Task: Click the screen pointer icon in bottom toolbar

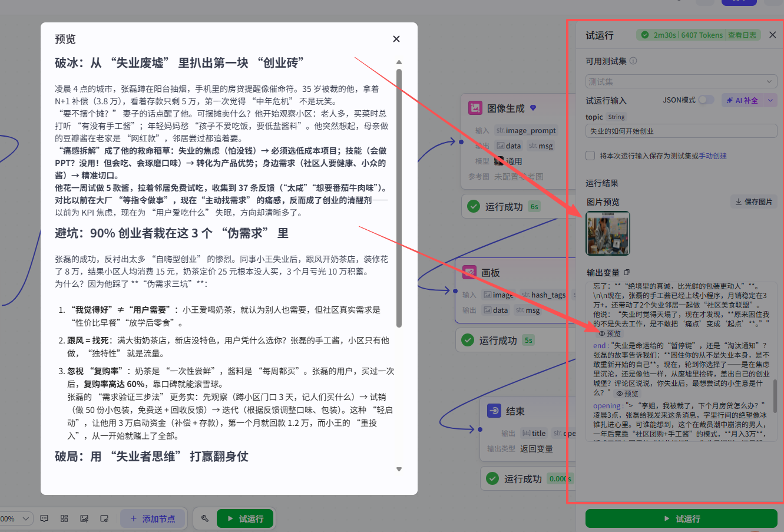Action: 104,518
